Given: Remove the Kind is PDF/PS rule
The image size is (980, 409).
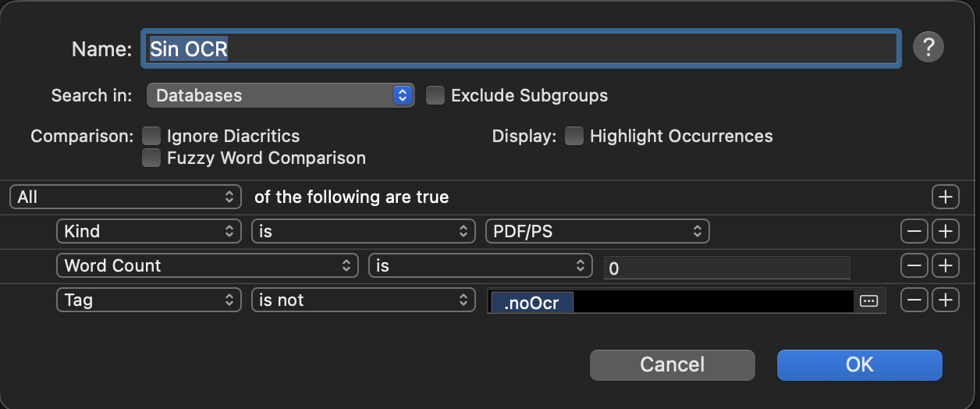Looking at the screenshot, I should [914, 231].
